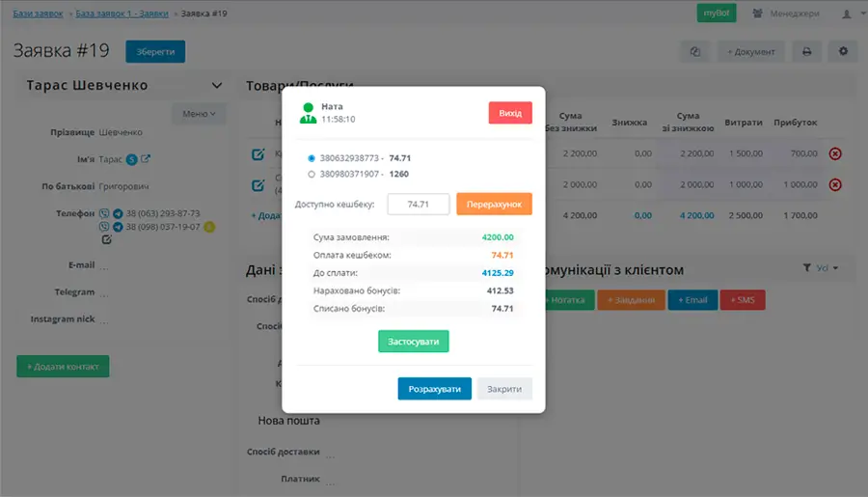The image size is (868, 497).
Task: Click the print icon button
Action: [806, 51]
